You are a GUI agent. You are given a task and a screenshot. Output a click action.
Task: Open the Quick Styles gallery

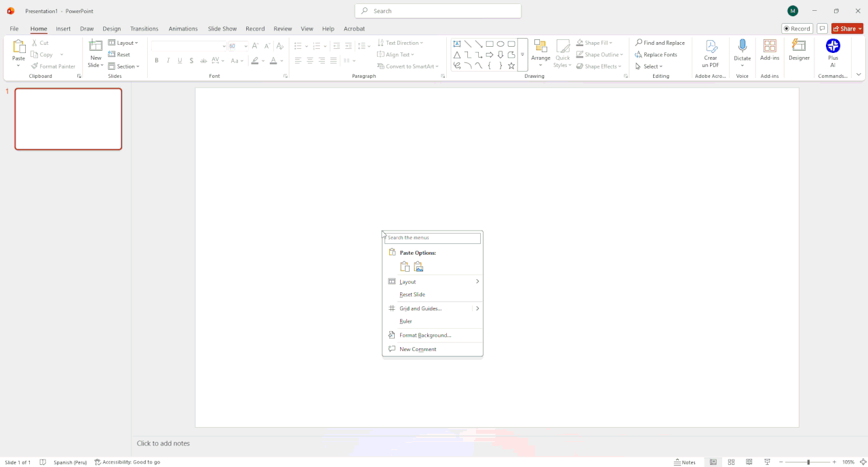tap(563, 54)
